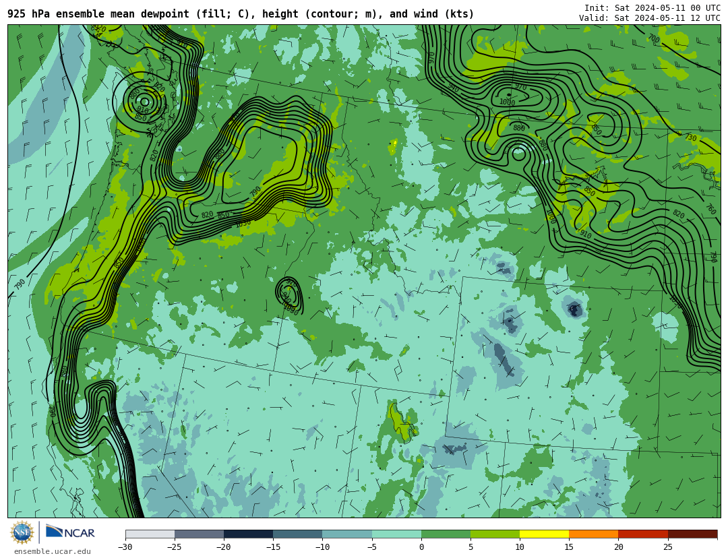Pick the red 20 to 25 colorbar segment

tap(643, 534)
